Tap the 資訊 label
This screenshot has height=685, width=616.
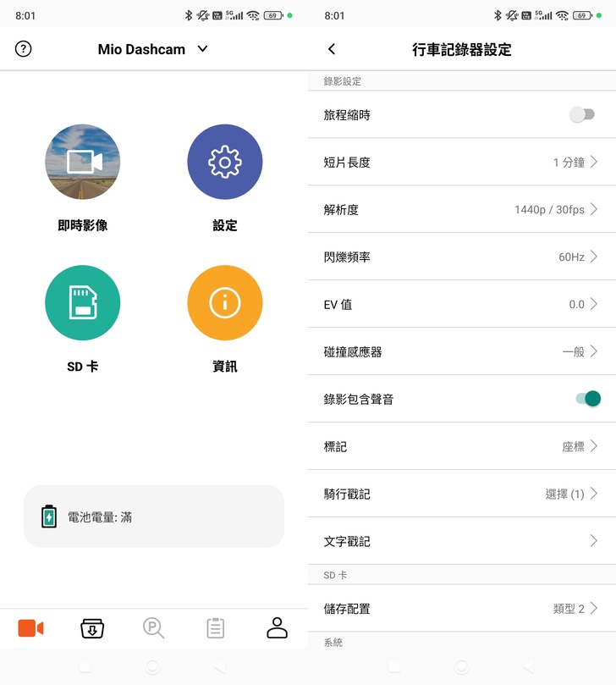[225, 366]
